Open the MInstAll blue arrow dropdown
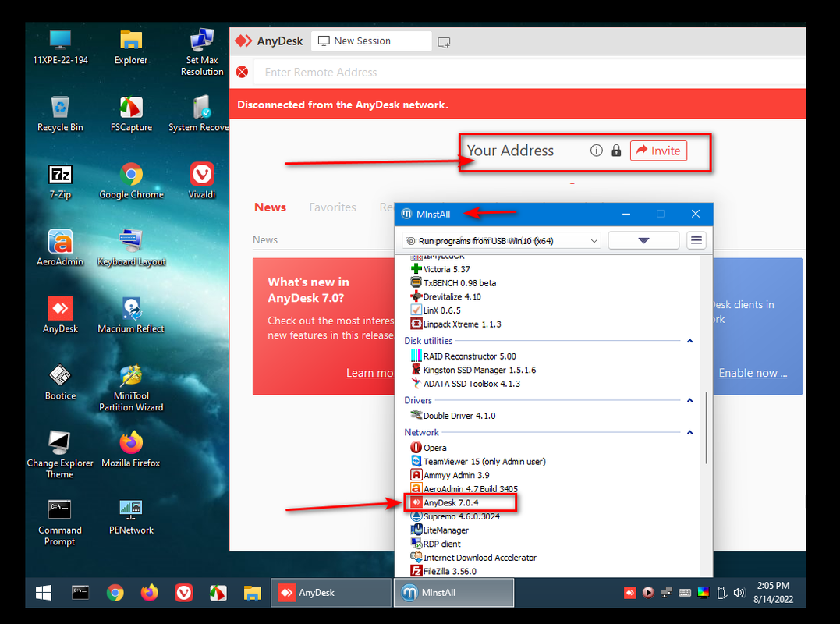This screenshot has height=624, width=840. tap(643, 240)
